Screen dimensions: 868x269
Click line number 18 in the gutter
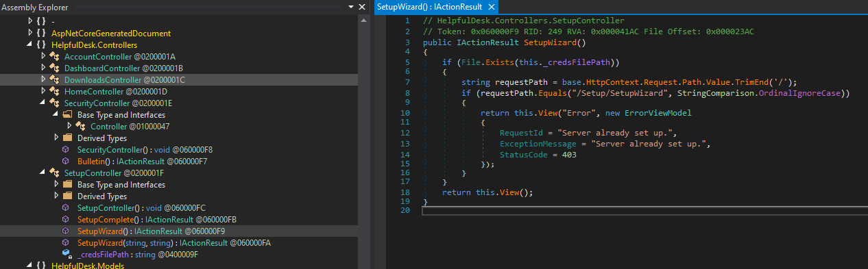pos(405,192)
